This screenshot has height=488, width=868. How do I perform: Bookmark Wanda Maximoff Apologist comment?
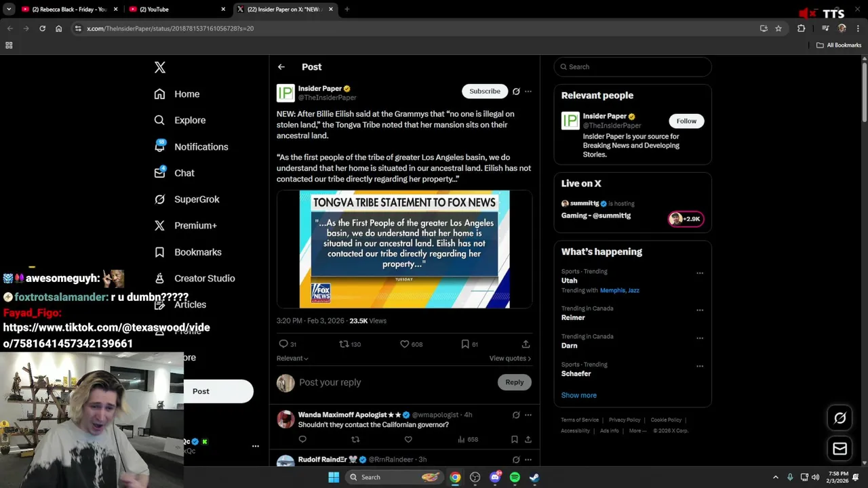[x=514, y=439]
